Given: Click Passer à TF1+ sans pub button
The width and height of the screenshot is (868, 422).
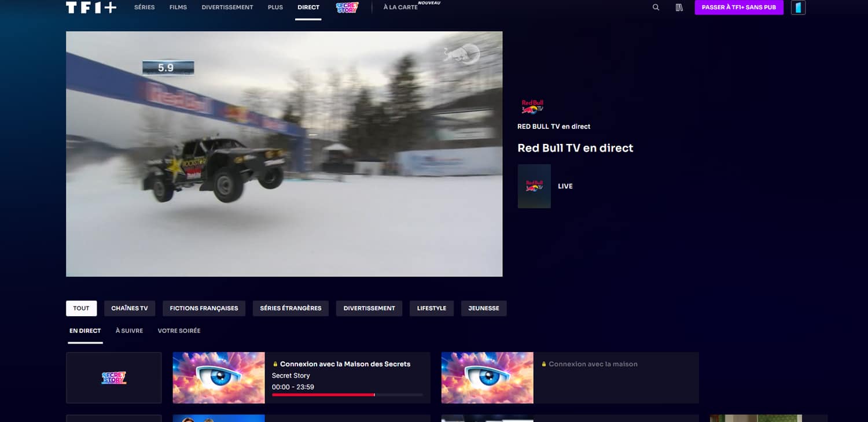Looking at the screenshot, I should (739, 8).
